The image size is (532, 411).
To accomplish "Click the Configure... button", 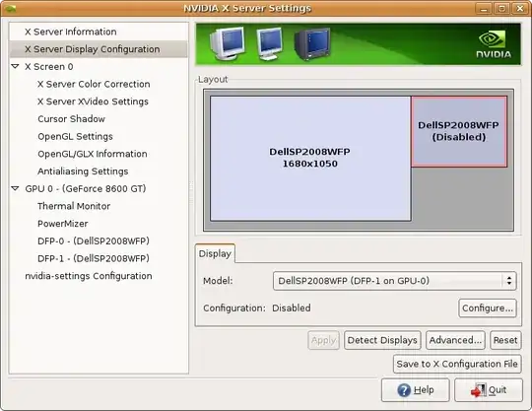I will (488, 308).
